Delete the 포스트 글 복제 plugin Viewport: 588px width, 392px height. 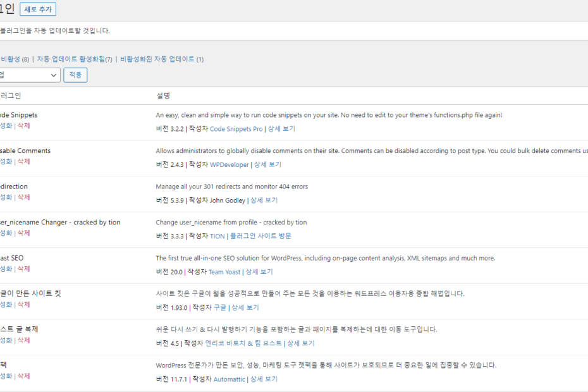pyautogui.click(x=23, y=340)
